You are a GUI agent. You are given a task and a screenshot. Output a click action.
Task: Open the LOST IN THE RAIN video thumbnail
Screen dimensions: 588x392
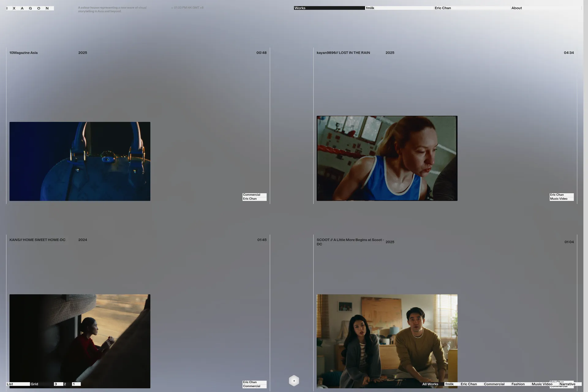[387, 158]
